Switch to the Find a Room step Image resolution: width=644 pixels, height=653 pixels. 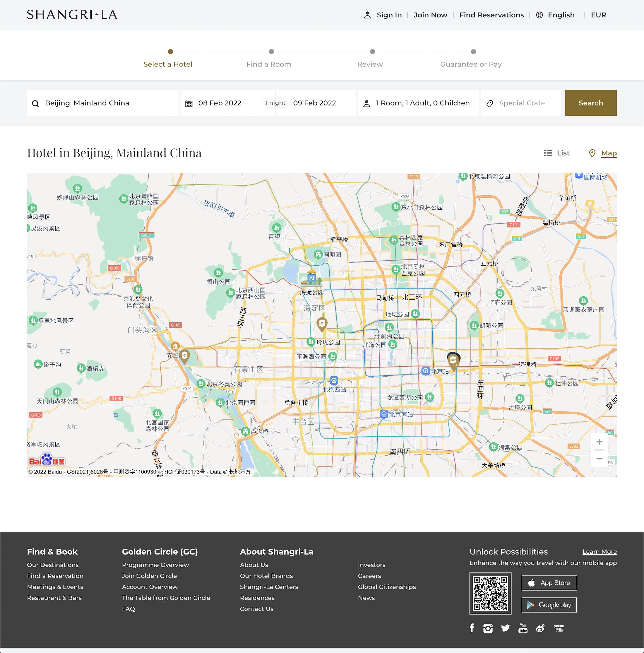pos(269,64)
